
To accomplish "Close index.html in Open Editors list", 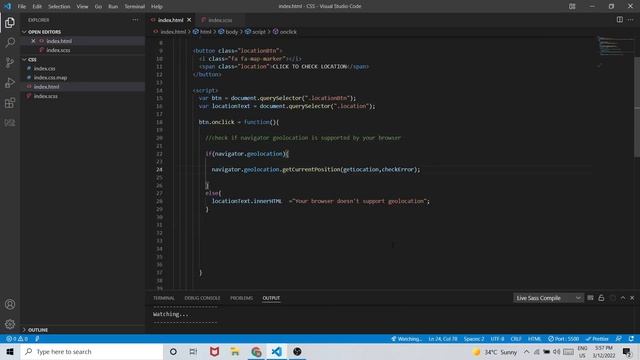I will 33,41.
